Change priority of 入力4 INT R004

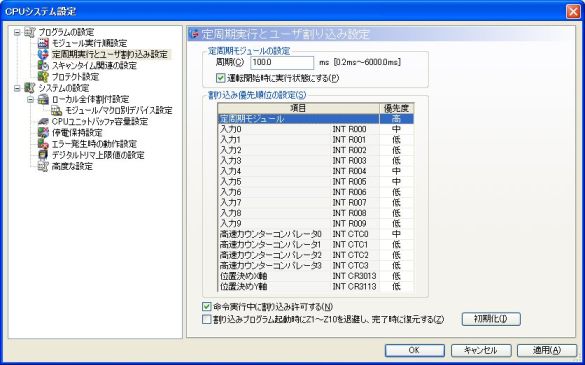pos(397,171)
